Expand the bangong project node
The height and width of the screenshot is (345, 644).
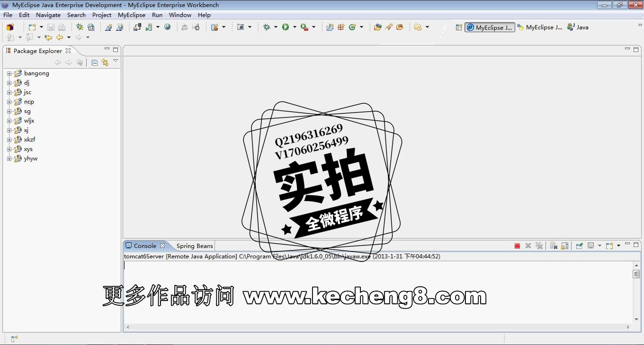click(x=9, y=73)
